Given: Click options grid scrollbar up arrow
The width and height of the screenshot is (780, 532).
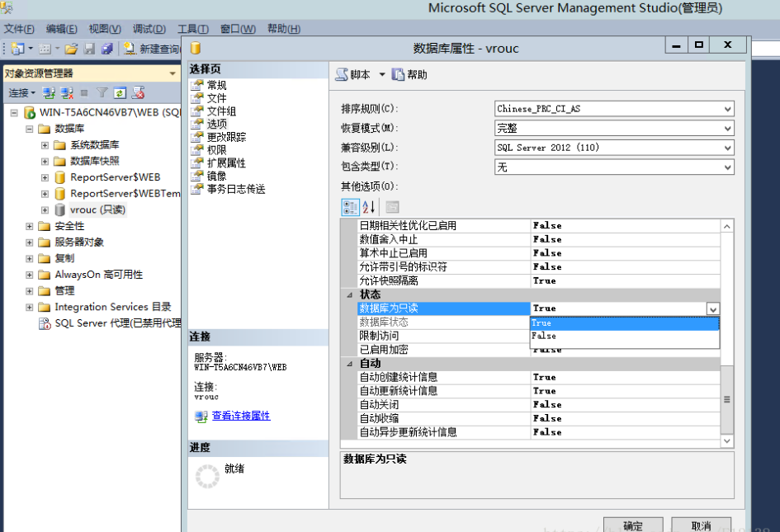Looking at the screenshot, I should [727, 226].
